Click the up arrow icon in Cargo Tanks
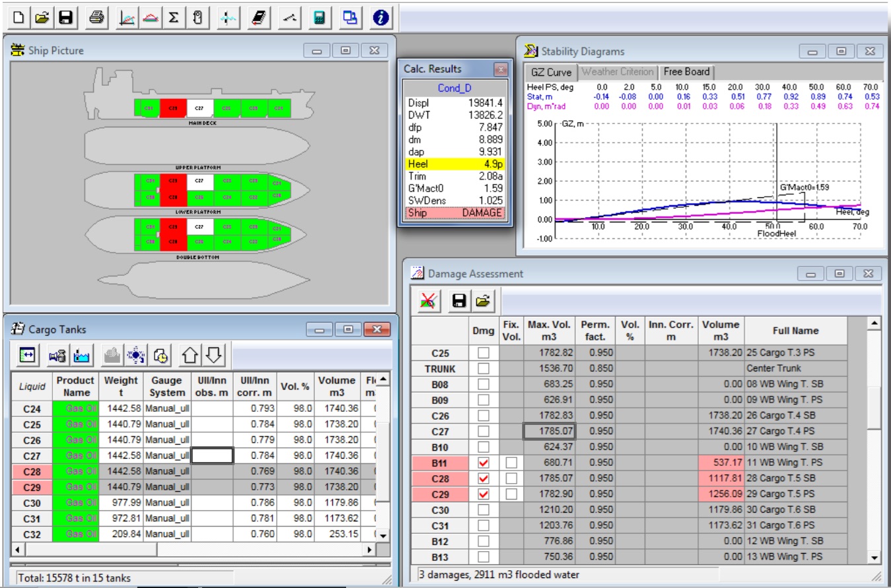Screen dimensions: 891x588 [190, 355]
